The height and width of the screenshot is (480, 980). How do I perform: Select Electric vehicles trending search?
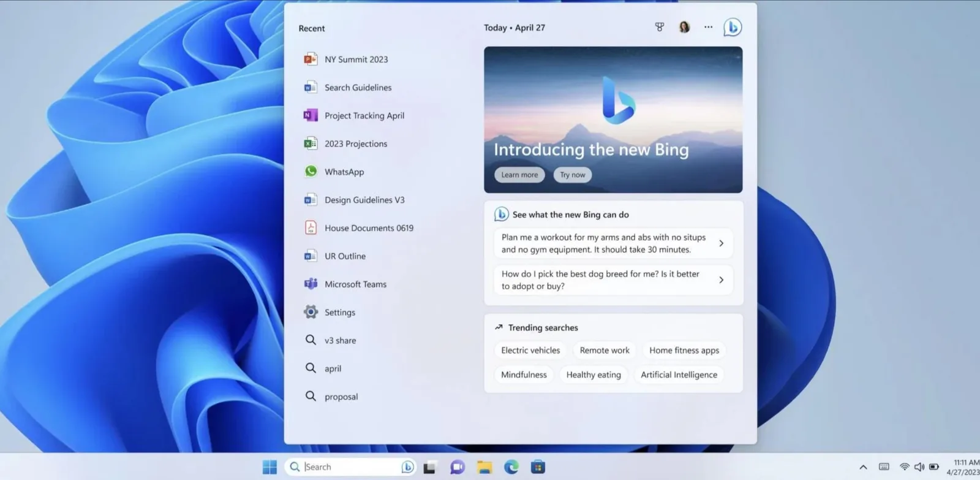(530, 351)
